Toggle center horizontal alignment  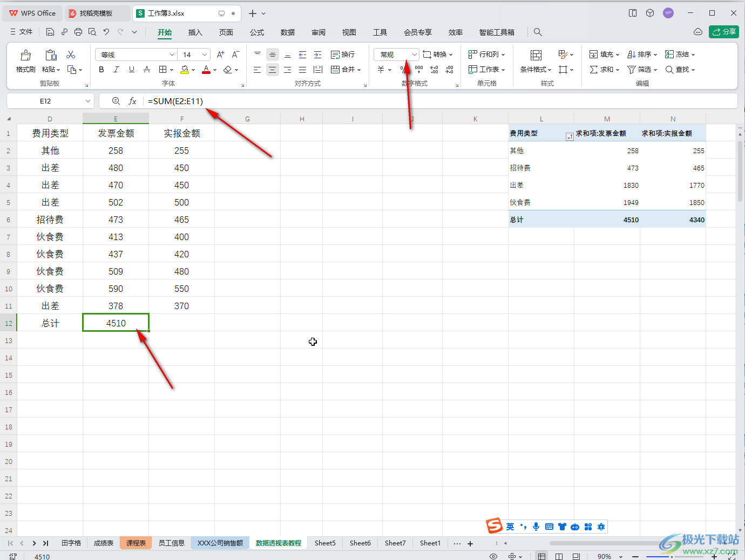pyautogui.click(x=273, y=70)
